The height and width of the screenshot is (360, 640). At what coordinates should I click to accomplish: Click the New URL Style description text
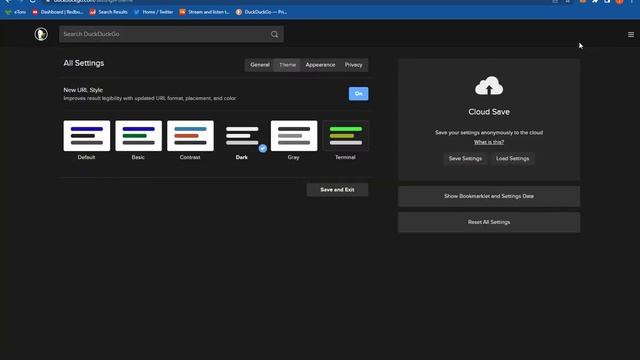point(150,98)
